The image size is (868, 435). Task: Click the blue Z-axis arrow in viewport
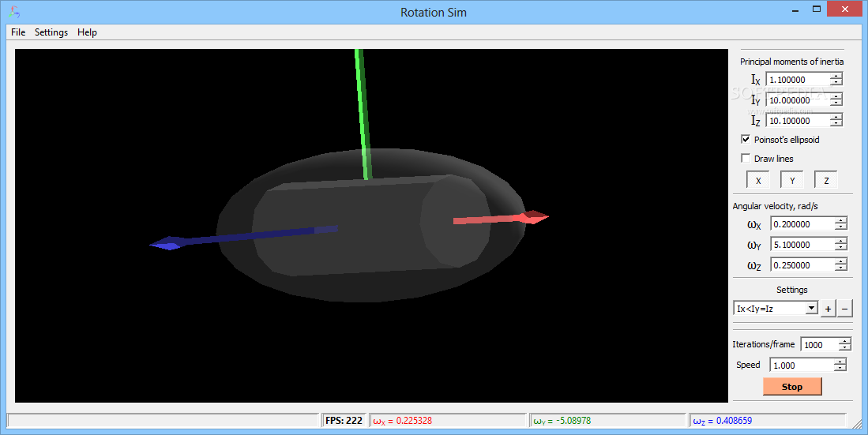(243, 238)
